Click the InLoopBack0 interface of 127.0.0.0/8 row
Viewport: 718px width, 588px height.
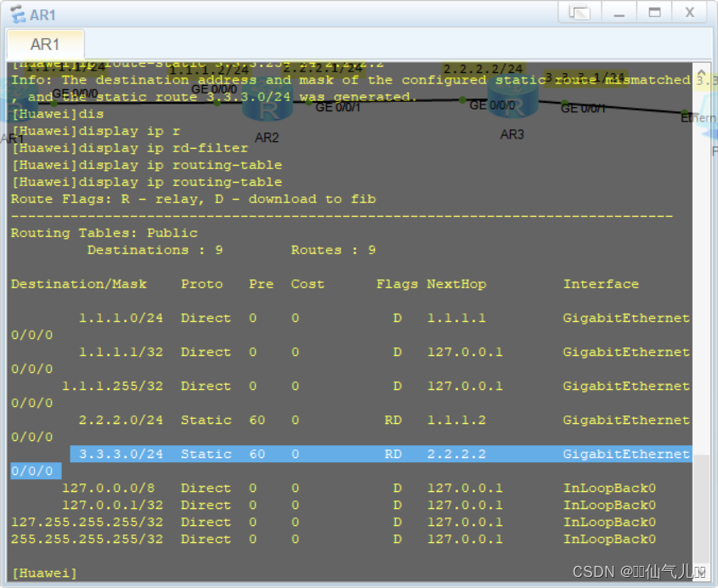pos(609,489)
